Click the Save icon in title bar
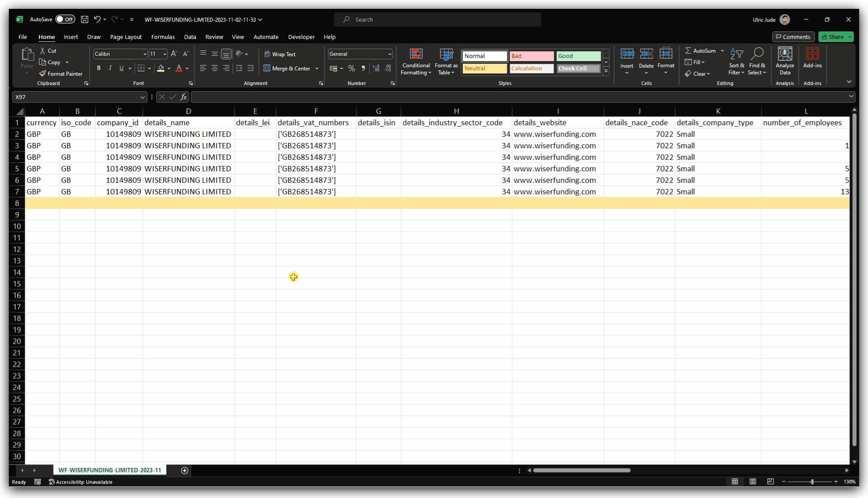The width and height of the screenshot is (868, 498). pyautogui.click(x=85, y=19)
